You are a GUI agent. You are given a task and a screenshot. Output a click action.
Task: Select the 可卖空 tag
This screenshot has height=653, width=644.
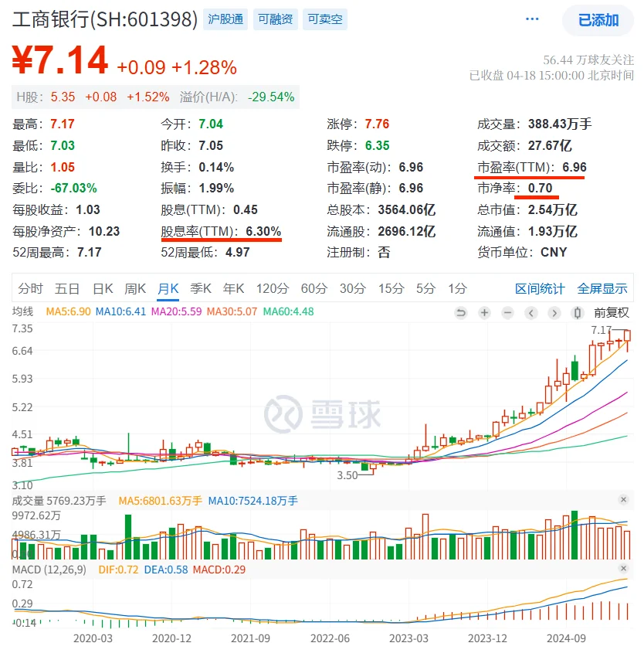325,19
